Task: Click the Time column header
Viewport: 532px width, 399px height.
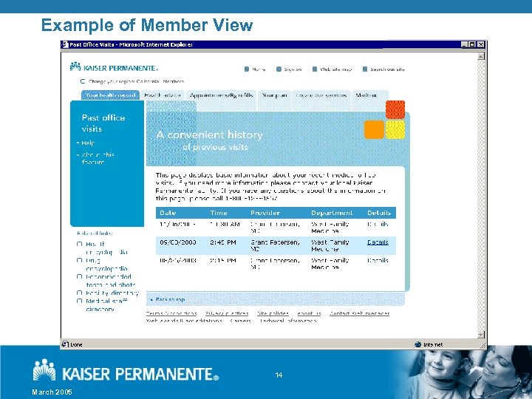Action: (x=219, y=213)
